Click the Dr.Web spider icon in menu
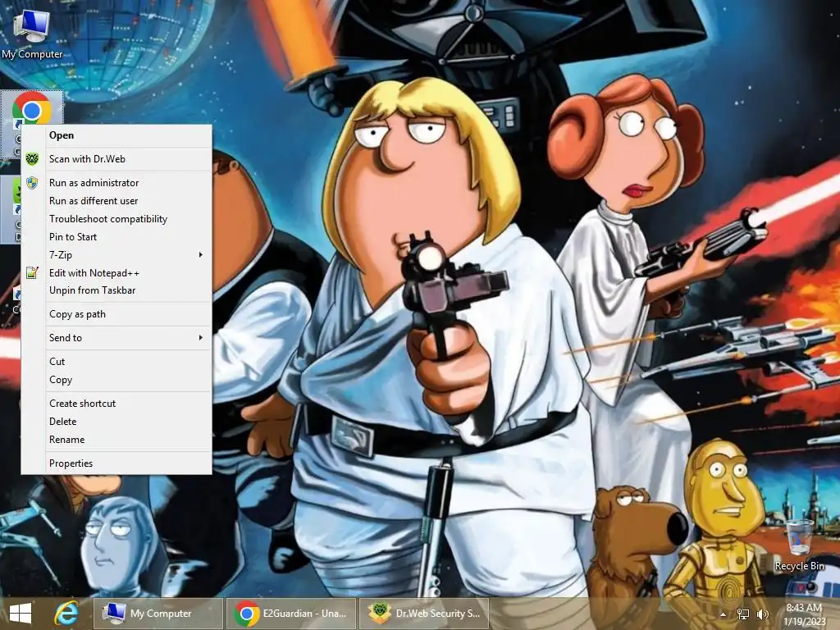The width and height of the screenshot is (840, 630). point(32,159)
